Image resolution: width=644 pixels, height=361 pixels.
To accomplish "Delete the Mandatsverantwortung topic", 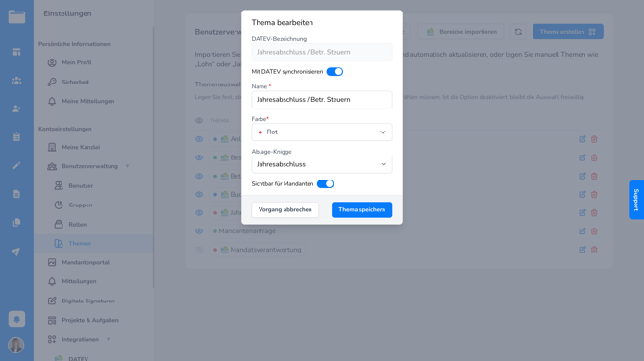I will click(x=594, y=250).
